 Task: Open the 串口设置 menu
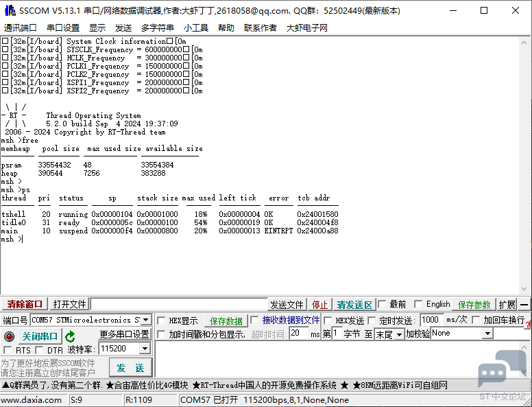pyautogui.click(x=63, y=28)
